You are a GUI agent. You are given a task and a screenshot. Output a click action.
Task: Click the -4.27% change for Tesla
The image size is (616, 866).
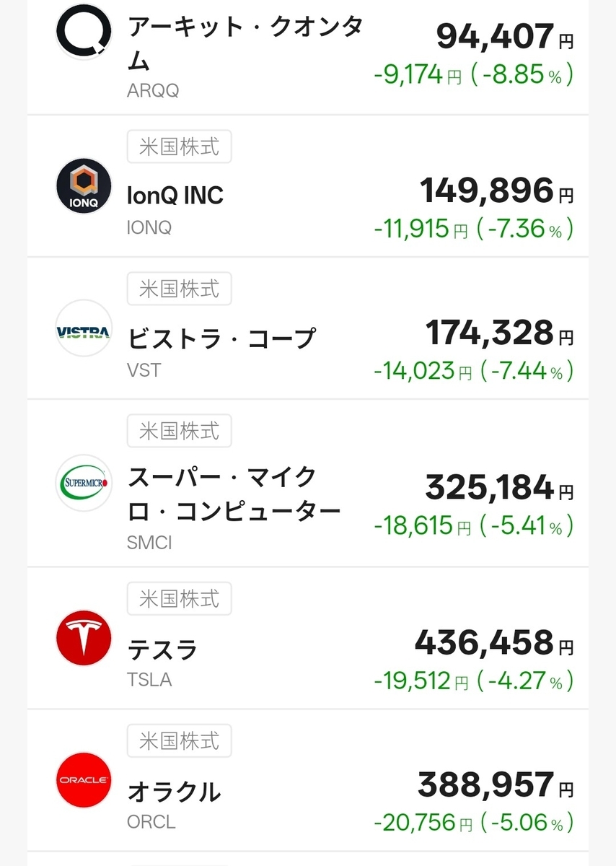pyautogui.click(x=525, y=681)
